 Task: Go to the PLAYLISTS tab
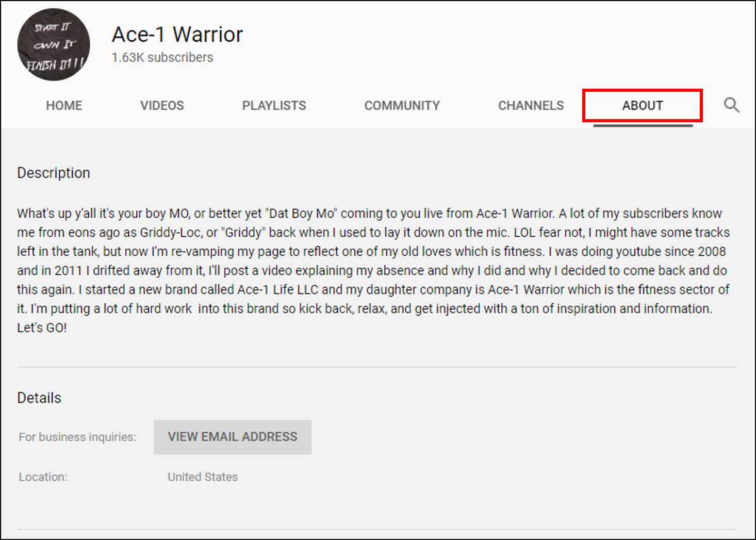click(274, 106)
